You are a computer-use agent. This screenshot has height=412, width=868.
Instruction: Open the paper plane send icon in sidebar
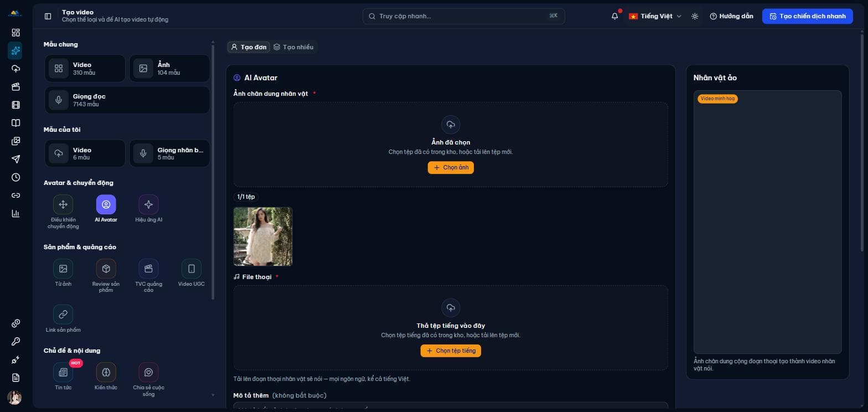pyautogui.click(x=15, y=159)
